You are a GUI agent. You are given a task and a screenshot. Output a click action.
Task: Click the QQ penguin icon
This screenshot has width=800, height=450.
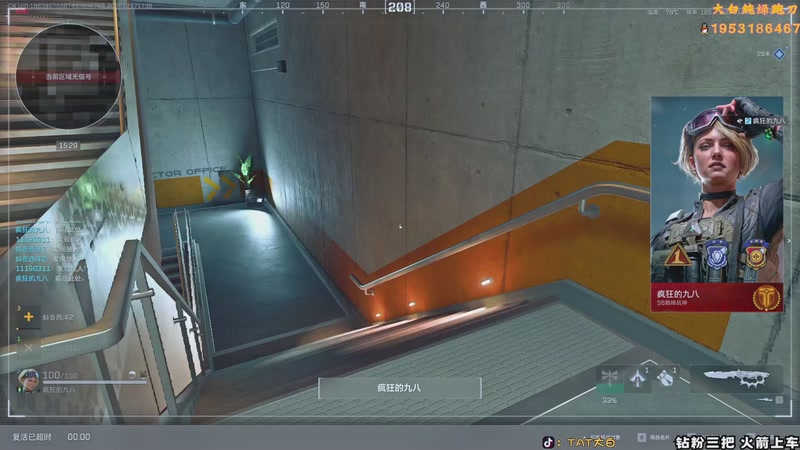point(705,29)
